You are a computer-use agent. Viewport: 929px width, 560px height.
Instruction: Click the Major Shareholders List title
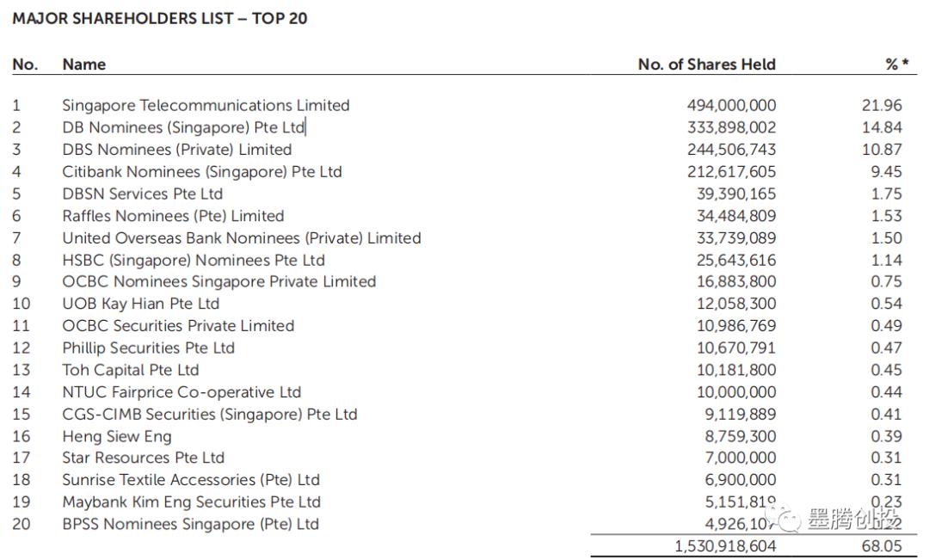click(160, 18)
